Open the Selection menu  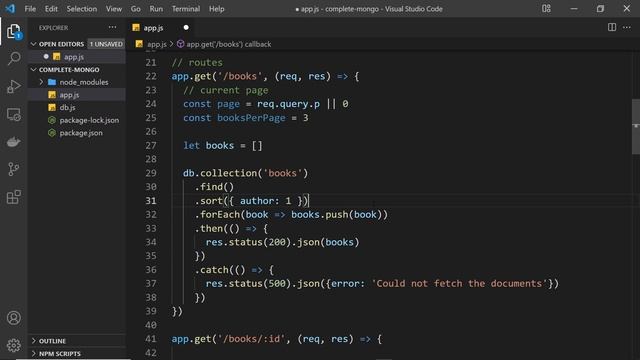(x=82, y=9)
